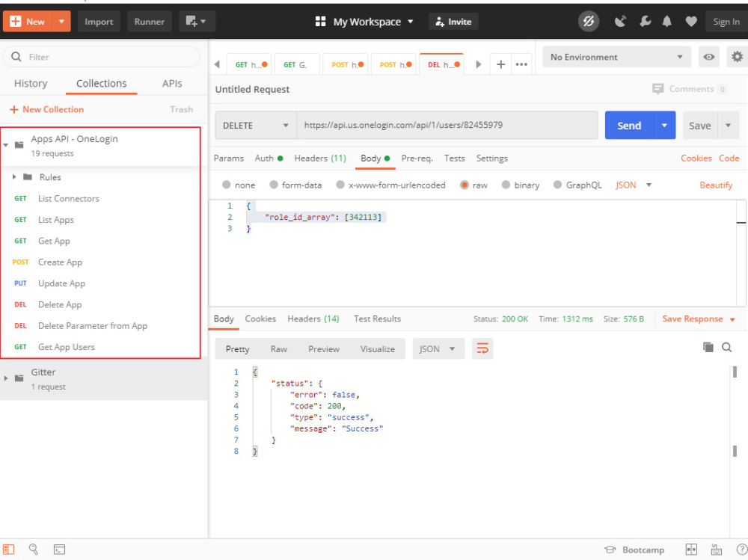Screen dimensions: 748x560
Task: Open the Headers (11) request tab
Action: 320,158
